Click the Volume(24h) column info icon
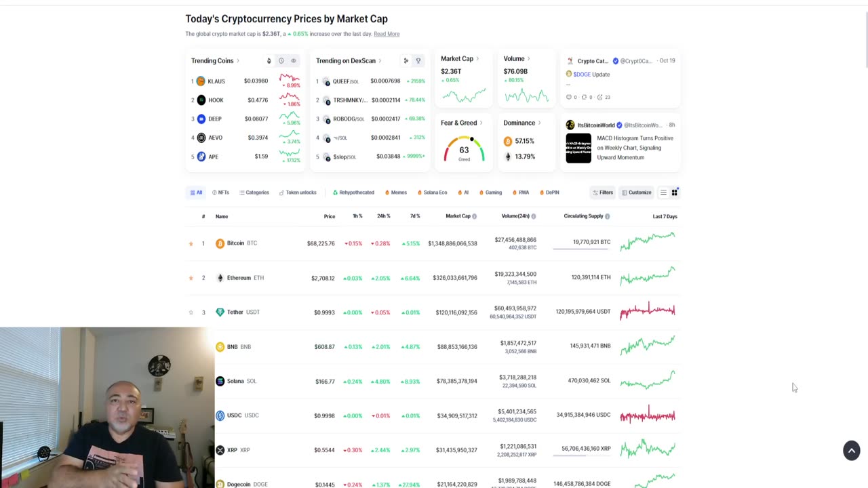Viewport: 868px width, 488px height. [x=534, y=216]
